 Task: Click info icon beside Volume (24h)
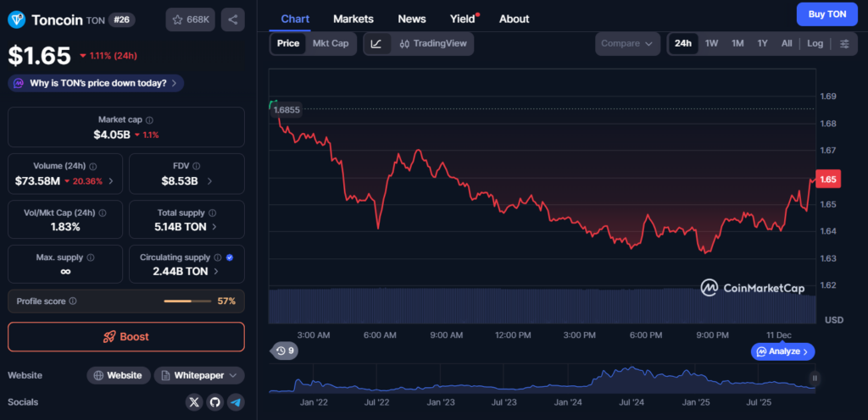tap(93, 166)
